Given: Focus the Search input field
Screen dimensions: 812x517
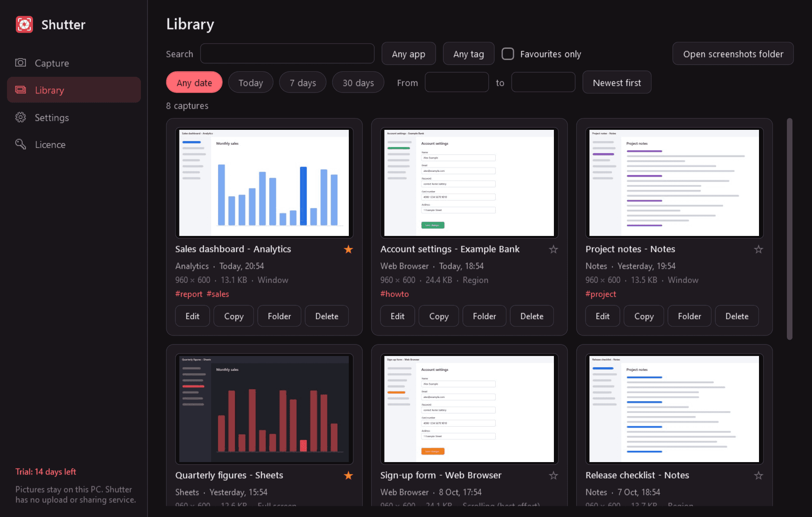Looking at the screenshot, I should [287, 54].
